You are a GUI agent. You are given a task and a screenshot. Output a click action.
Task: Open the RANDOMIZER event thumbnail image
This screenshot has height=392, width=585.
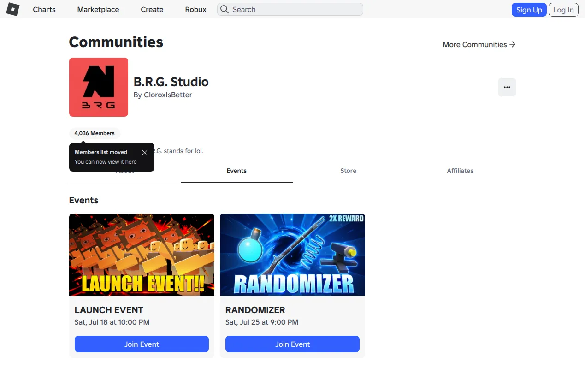pos(292,255)
